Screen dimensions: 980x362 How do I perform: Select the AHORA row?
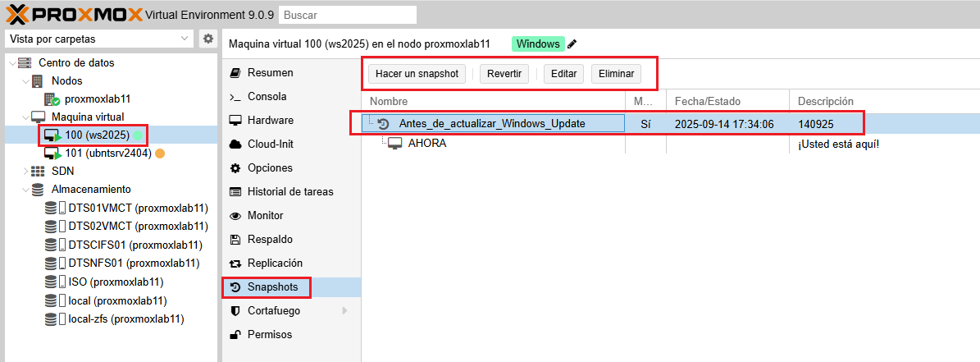(671, 144)
